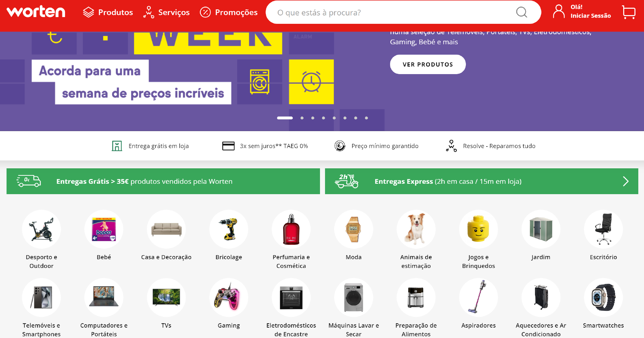Jump to the last carousel dot
Viewport: 644px width, 338px height.
point(366,118)
